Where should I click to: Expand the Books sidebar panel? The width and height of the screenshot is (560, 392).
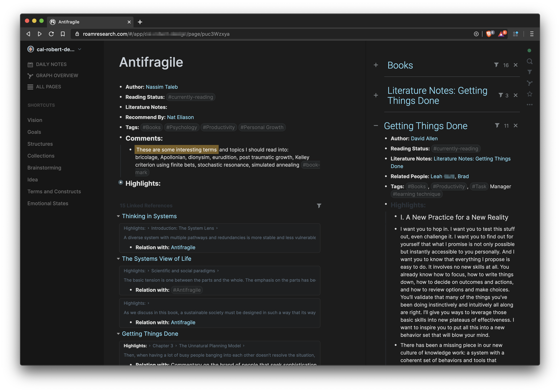point(376,65)
